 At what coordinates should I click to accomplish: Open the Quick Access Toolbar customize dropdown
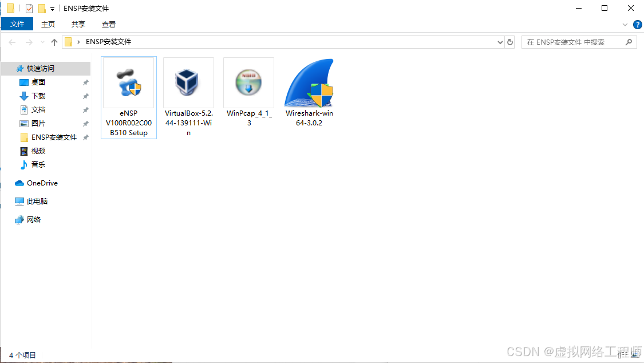pos(52,9)
